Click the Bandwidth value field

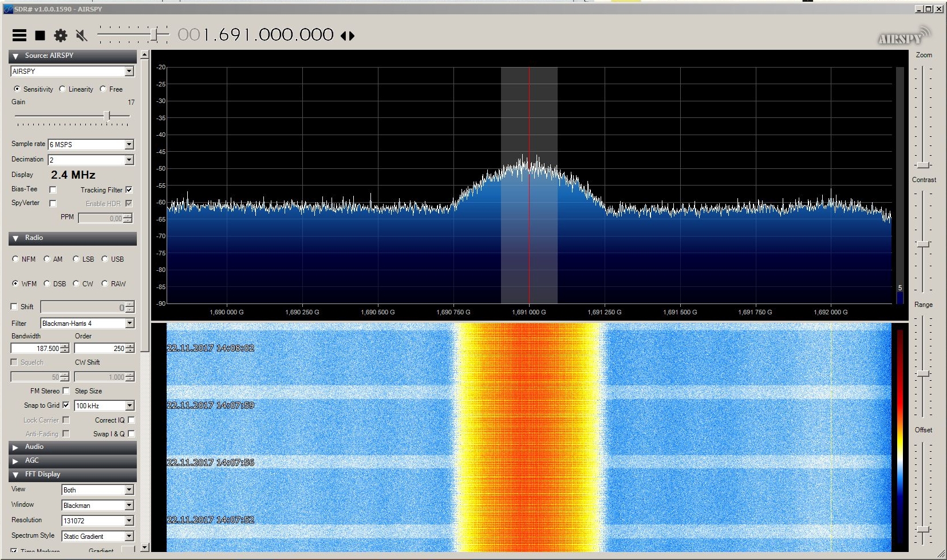tap(35, 348)
